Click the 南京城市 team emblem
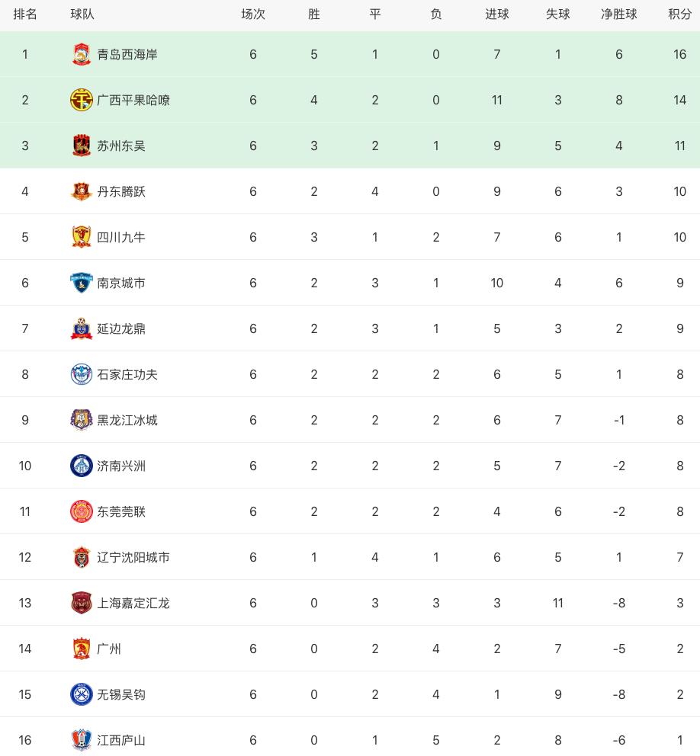This screenshot has height=756, width=700. tap(81, 283)
